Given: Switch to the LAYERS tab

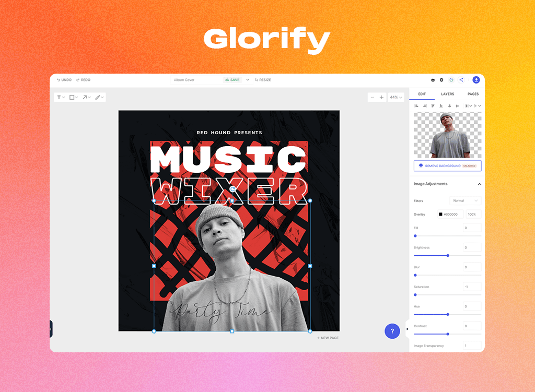Looking at the screenshot, I should click(447, 94).
